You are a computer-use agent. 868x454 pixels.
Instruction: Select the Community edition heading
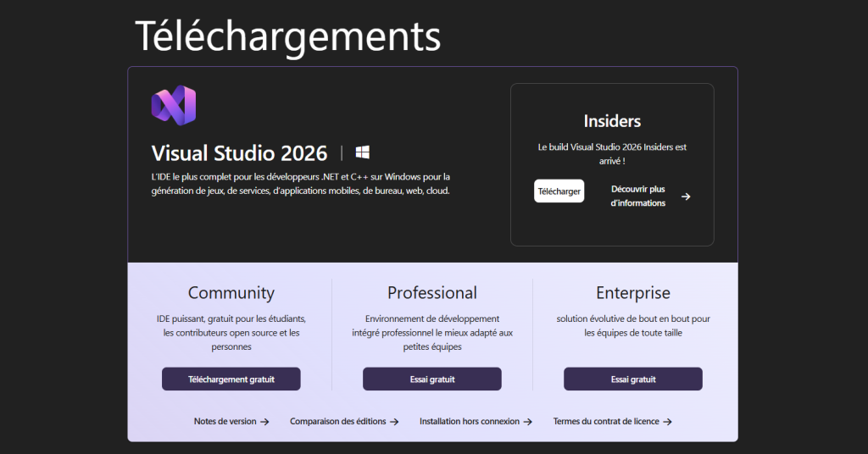231,293
